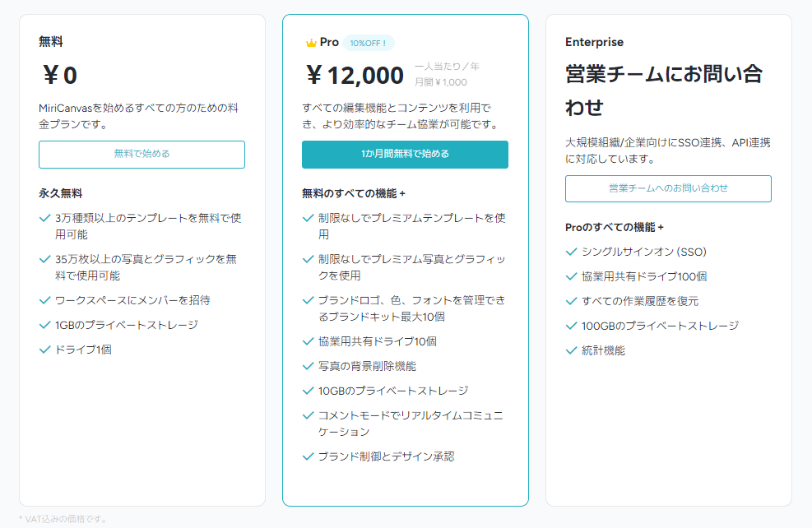Open 営業チームへのお問い合わせ contact button
This screenshot has width=812, height=528.
[x=668, y=188]
